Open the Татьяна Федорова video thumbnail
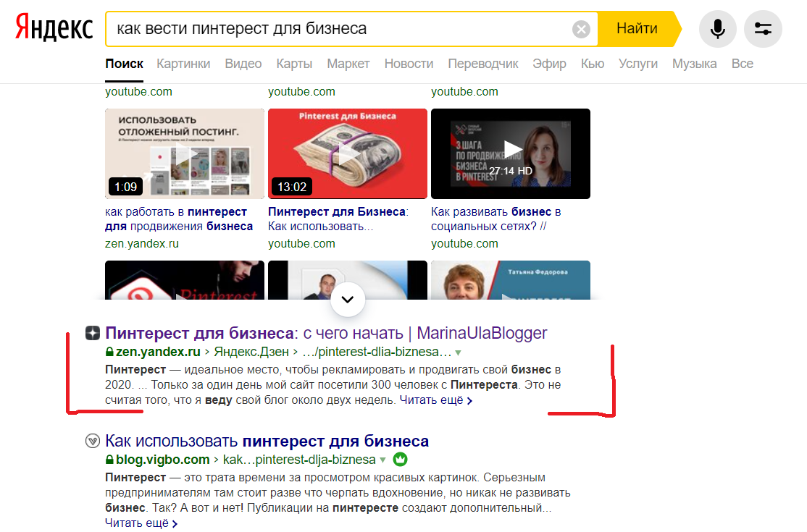The height and width of the screenshot is (532, 807). click(511, 280)
